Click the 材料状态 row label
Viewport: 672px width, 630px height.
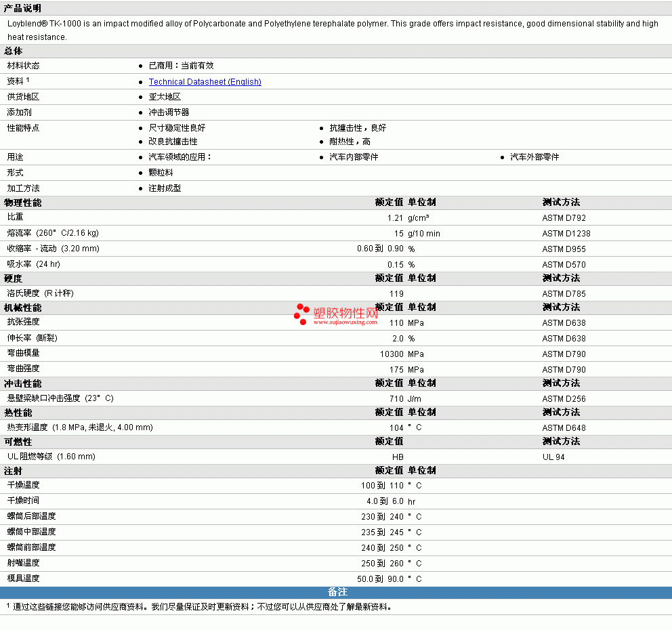(24, 66)
